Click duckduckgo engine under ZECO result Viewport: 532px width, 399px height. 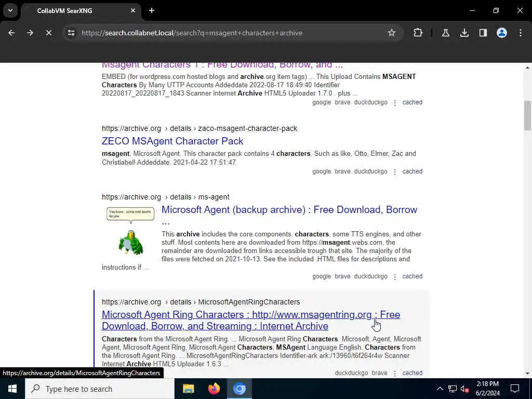pos(370,171)
